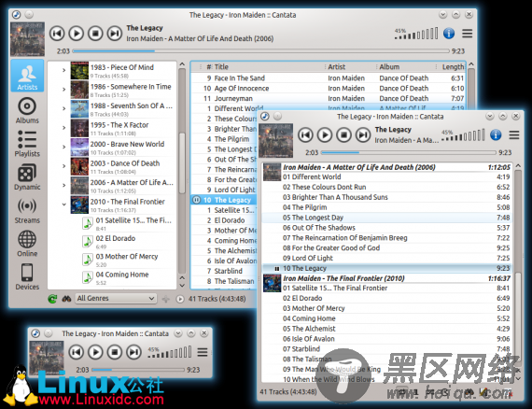The width and height of the screenshot is (532, 409).
Task: Expand the 2003 - Dance Of Death album
Action: pos(63,166)
